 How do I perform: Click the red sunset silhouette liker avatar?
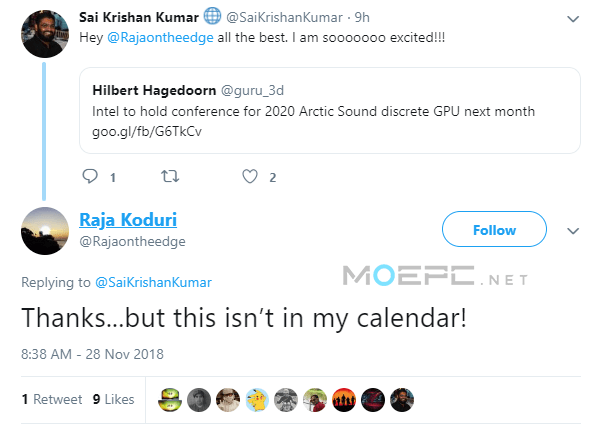click(344, 400)
